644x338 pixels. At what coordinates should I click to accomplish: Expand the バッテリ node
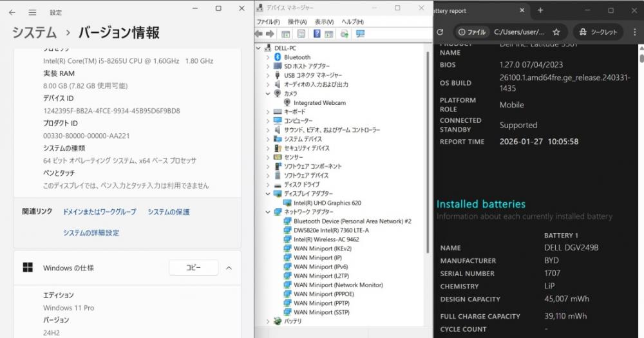[x=268, y=321]
